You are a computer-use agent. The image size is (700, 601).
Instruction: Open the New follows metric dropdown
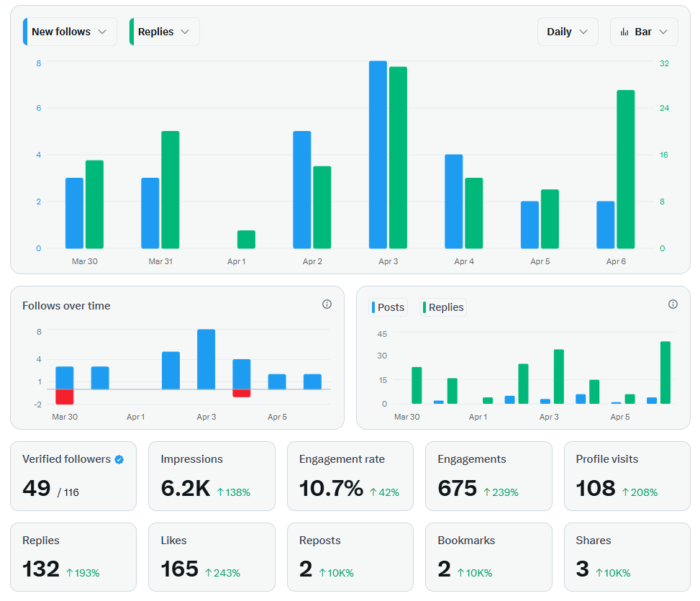pyautogui.click(x=68, y=31)
